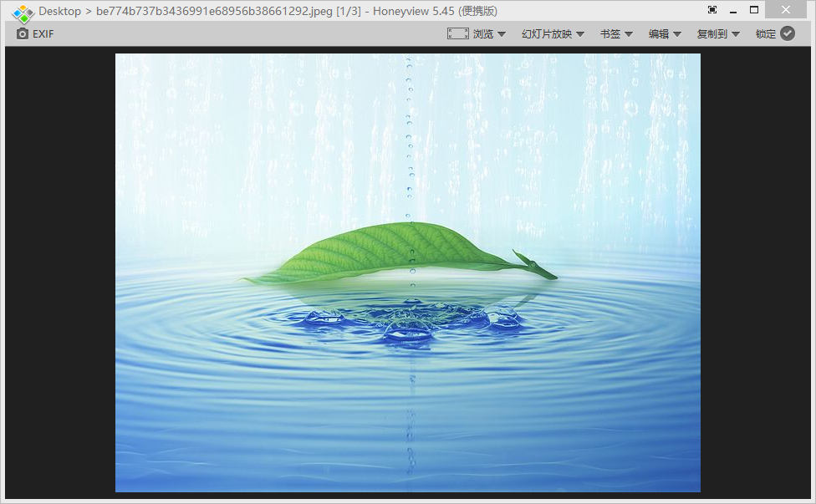
Task: Expand the 书签 dropdown arrow
Action: pos(629,34)
